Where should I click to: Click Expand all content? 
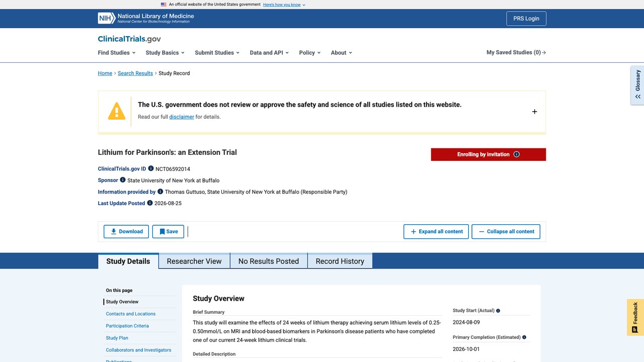[x=436, y=231]
